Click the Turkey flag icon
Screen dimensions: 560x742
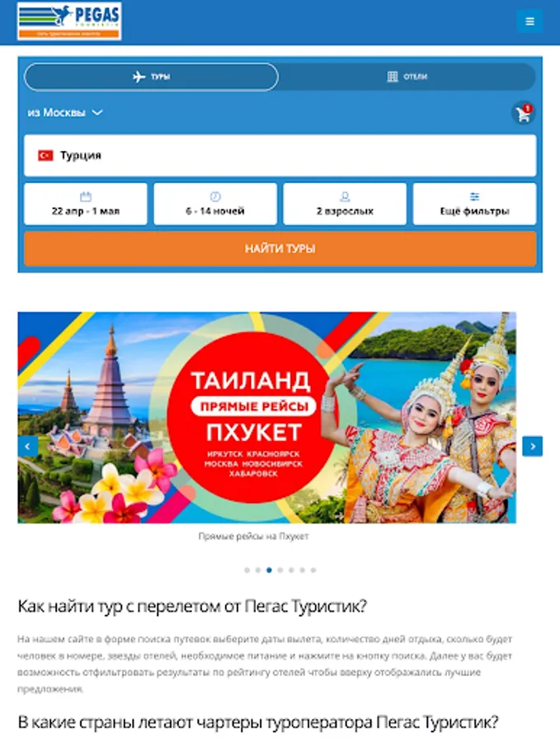click(x=45, y=155)
